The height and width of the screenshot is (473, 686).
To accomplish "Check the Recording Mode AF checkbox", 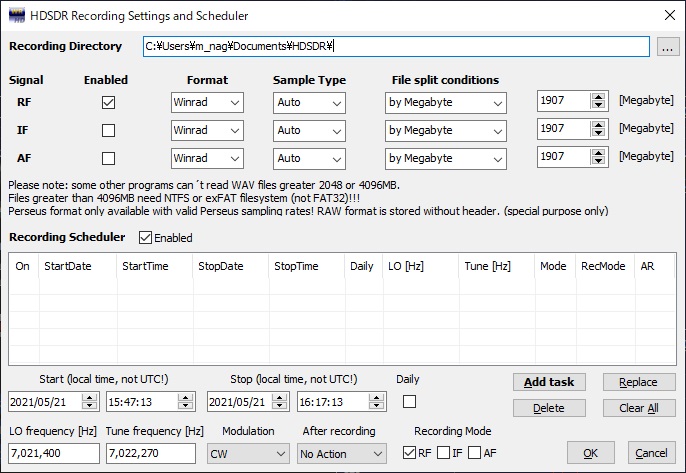I will 474,452.
